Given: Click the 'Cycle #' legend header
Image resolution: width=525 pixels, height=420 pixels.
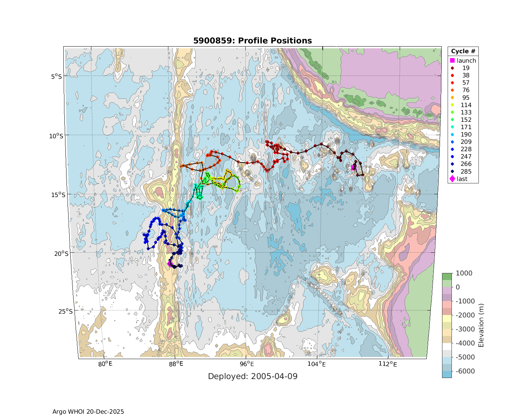Looking at the screenshot, I should 463,51.
